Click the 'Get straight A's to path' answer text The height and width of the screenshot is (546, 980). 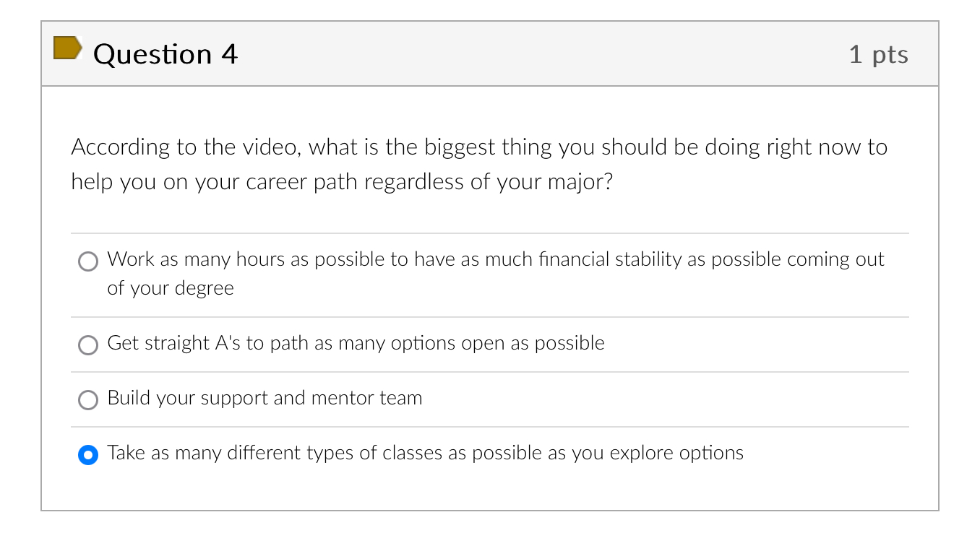tap(356, 343)
